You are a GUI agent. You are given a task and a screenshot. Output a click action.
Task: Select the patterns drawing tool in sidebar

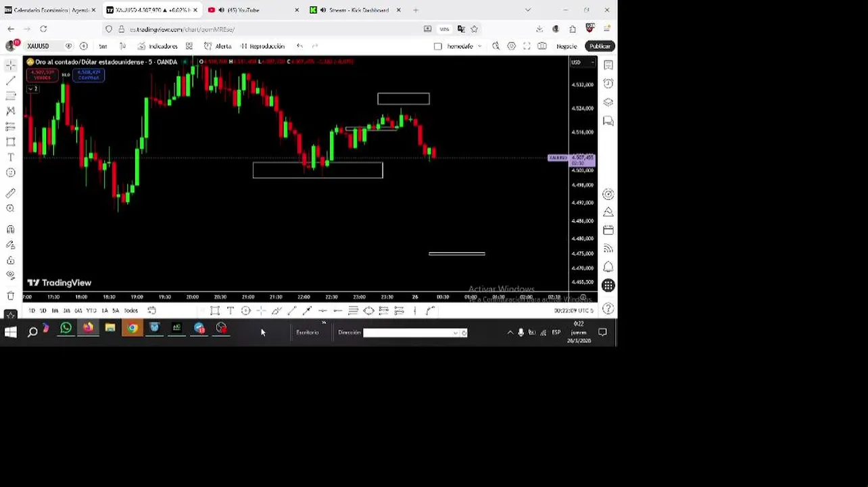point(11,111)
